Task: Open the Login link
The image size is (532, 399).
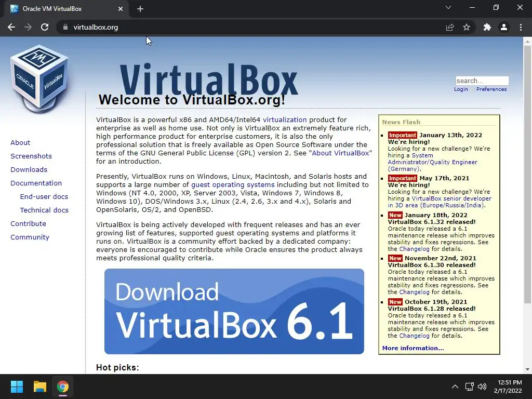Action: pos(461,89)
